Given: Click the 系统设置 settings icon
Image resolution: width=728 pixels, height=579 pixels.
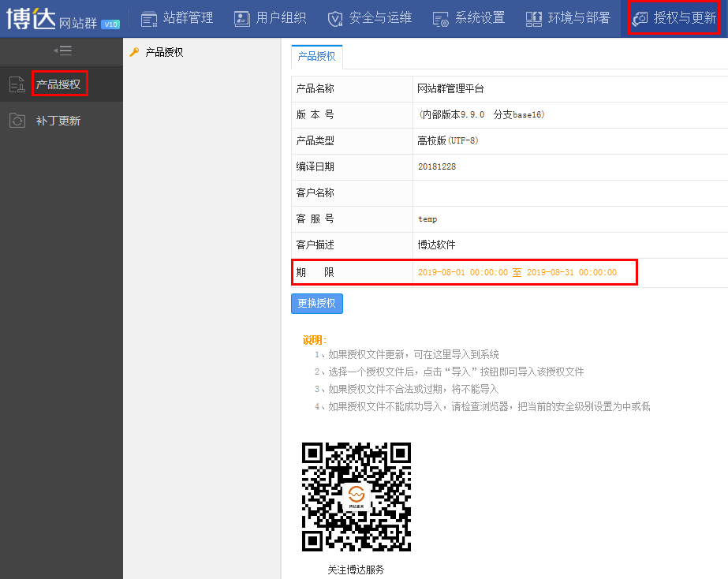Looking at the screenshot, I should click(441, 18).
